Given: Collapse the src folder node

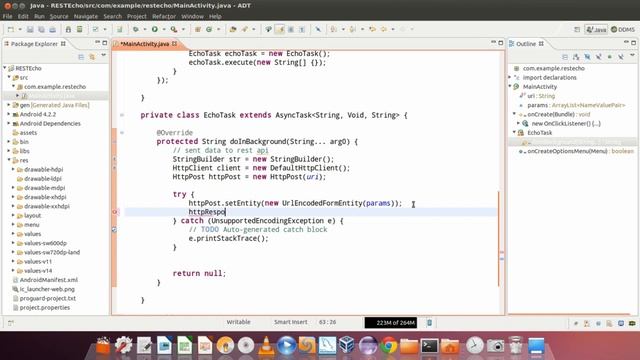Looking at the screenshot, I should (x=9, y=77).
